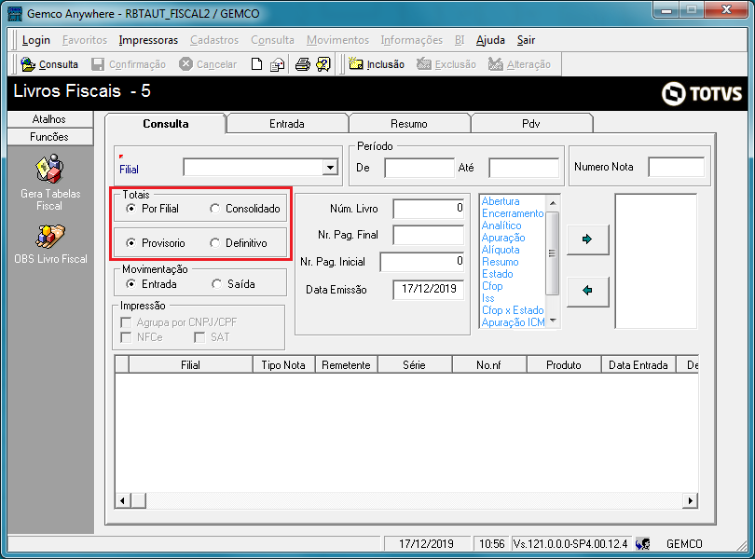Click the document copy icon in toolbar
This screenshot has width=755, height=560.
click(277, 64)
